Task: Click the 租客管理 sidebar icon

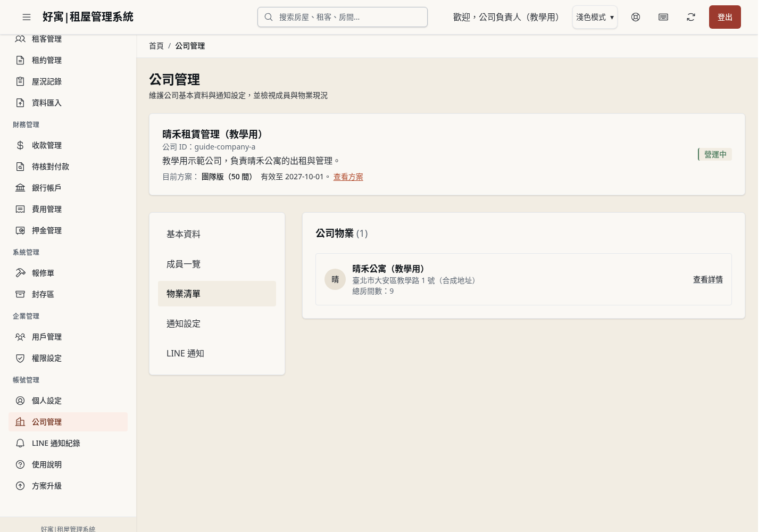Action: tap(20, 39)
